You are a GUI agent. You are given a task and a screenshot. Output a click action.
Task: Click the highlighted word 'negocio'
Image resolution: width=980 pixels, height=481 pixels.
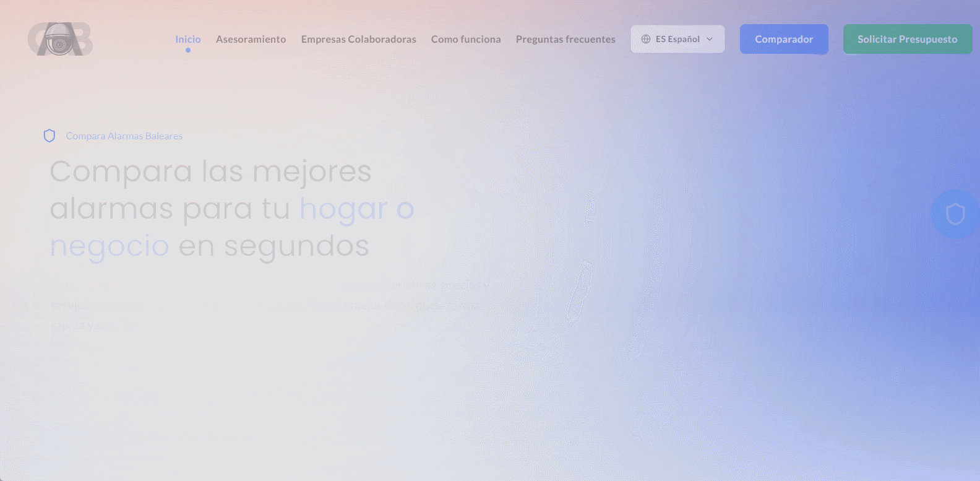[x=110, y=246]
